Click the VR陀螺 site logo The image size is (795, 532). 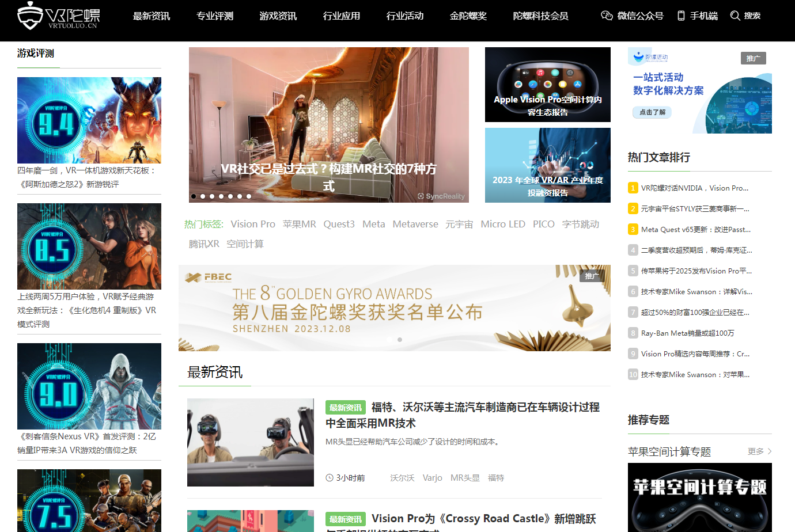pos(59,16)
